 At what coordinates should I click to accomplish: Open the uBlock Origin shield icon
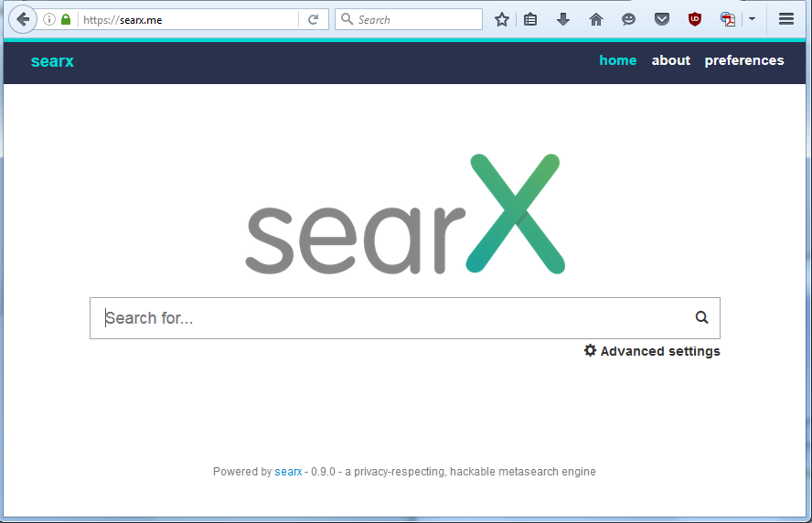click(694, 20)
